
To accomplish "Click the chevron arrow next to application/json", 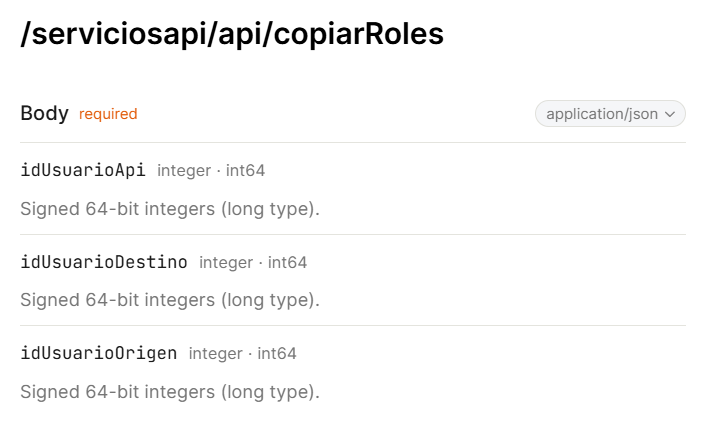I will (670, 114).
